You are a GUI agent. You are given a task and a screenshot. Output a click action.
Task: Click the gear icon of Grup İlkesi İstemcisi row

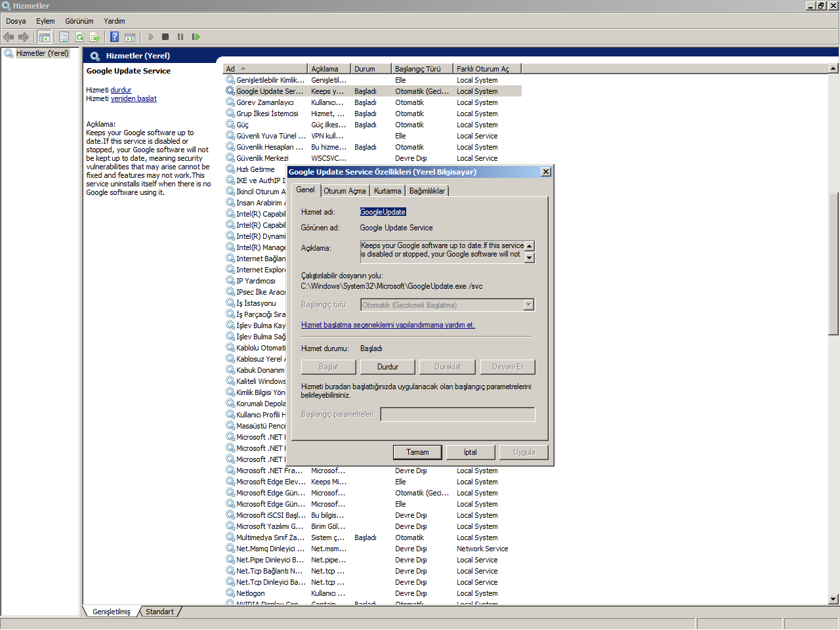click(230, 114)
